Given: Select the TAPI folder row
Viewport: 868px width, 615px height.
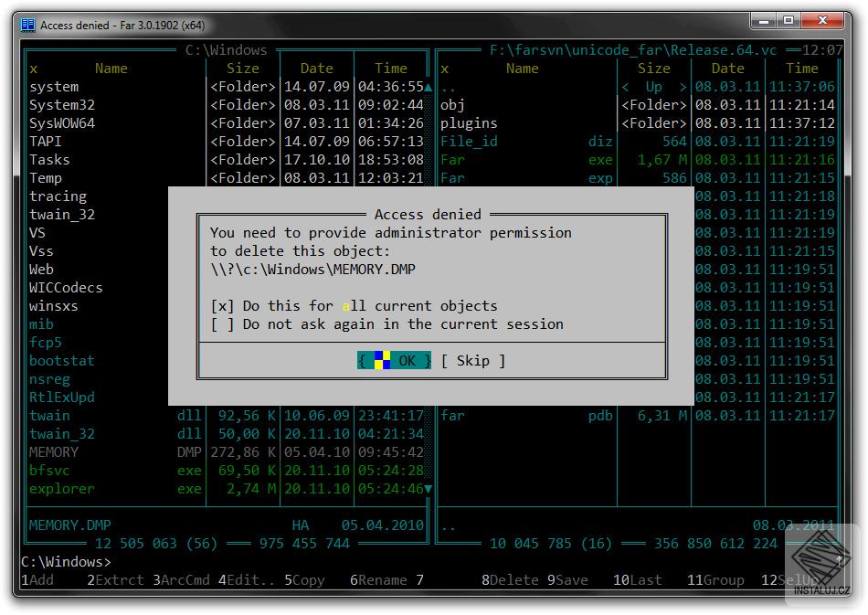Looking at the screenshot, I should [226, 142].
